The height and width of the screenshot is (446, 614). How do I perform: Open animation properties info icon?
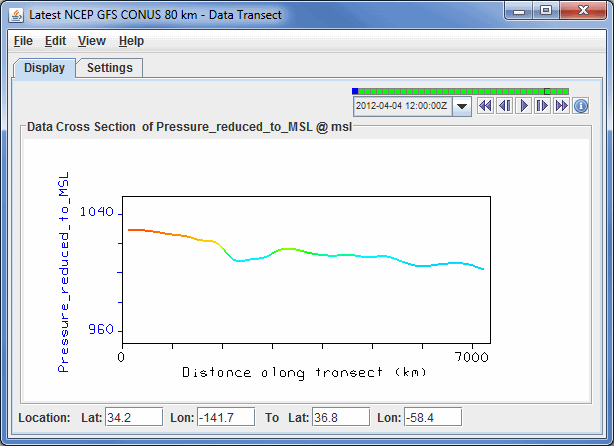point(580,105)
